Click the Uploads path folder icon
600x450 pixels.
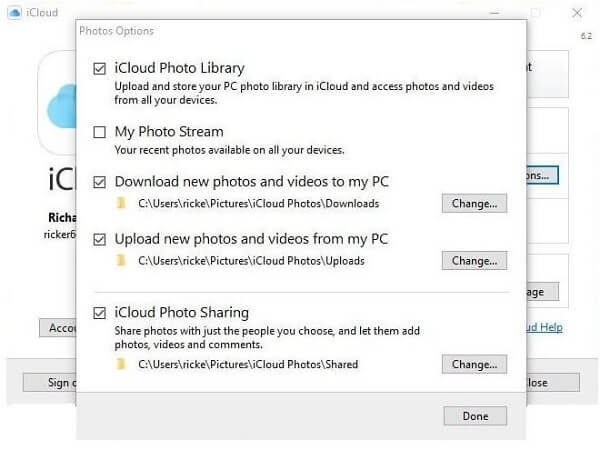point(121,261)
